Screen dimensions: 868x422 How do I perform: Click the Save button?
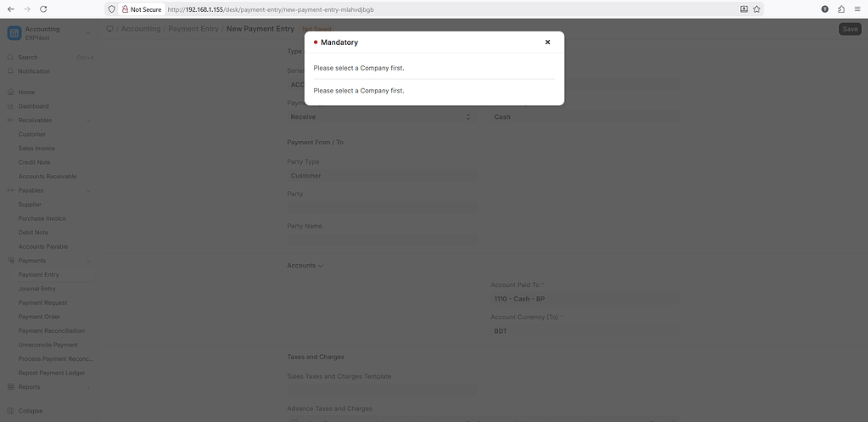849,29
